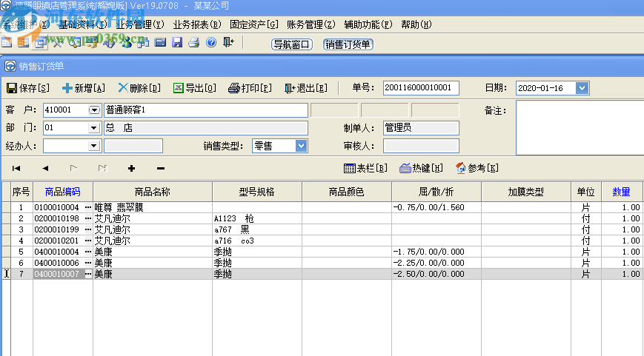Select cell -2.25/0.00/0.000

(x=436, y=263)
